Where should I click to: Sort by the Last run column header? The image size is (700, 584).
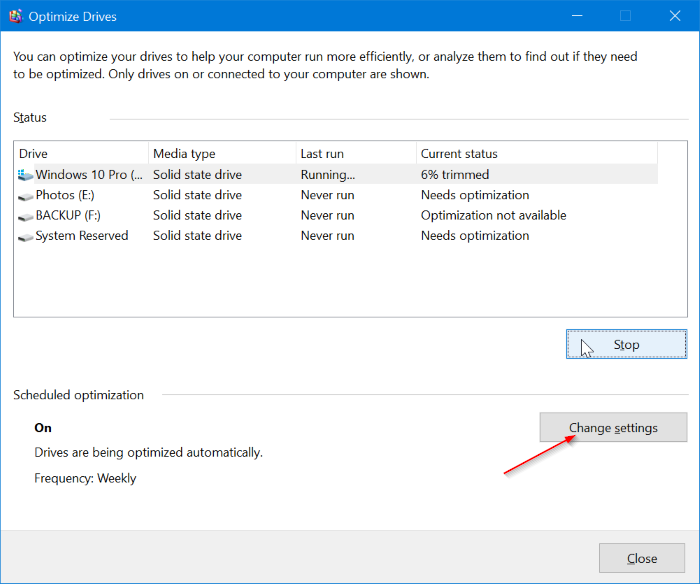coord(355,154)
